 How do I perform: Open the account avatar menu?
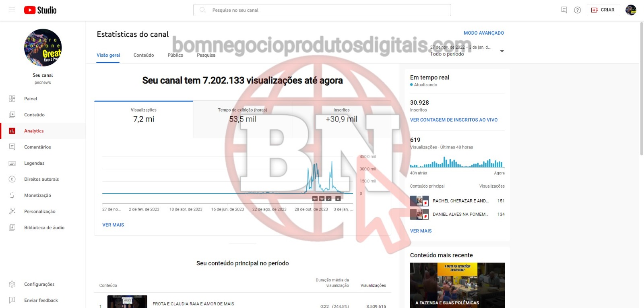(631, 10)
